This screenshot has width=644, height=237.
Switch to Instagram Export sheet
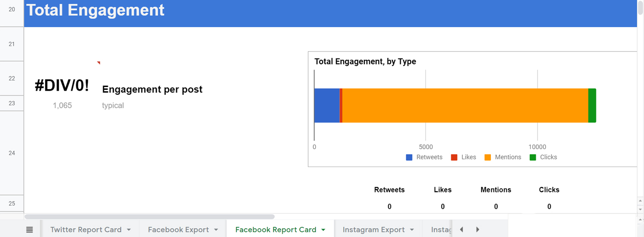pyautogui.click(x=373, y=230)
